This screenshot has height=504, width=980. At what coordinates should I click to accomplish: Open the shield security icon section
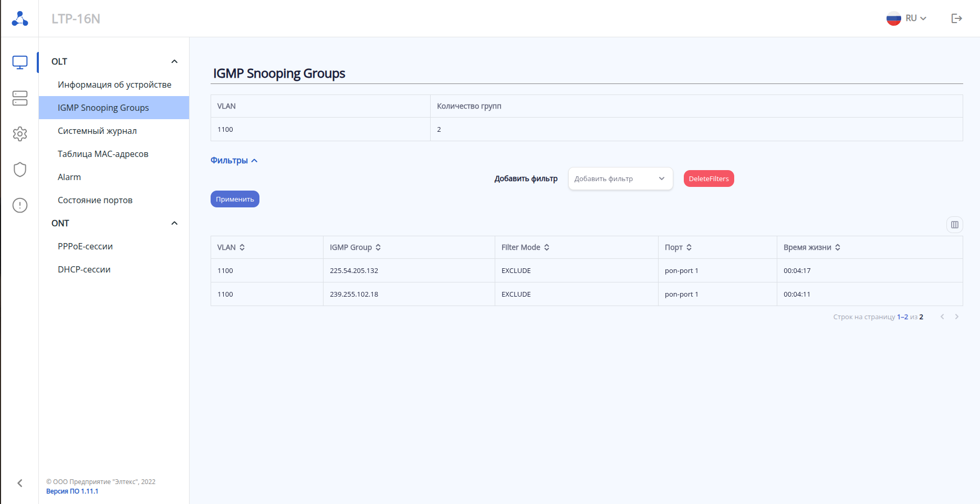20,170
